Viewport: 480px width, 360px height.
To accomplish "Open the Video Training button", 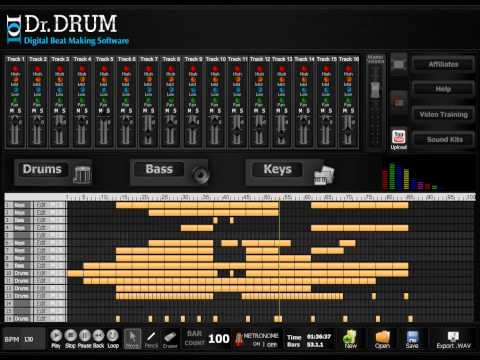I will coord(443,115).
